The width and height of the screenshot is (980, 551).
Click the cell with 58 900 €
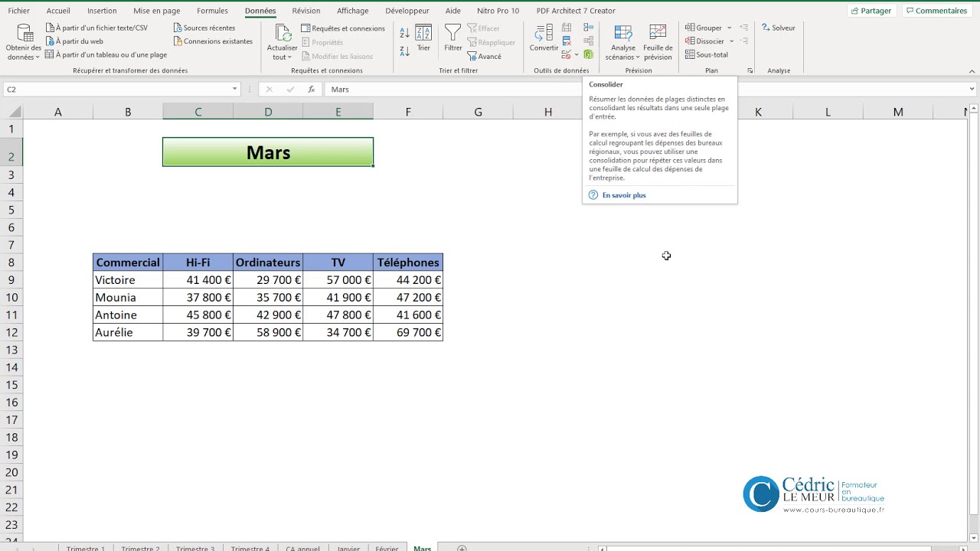click(x=268, y=332)
